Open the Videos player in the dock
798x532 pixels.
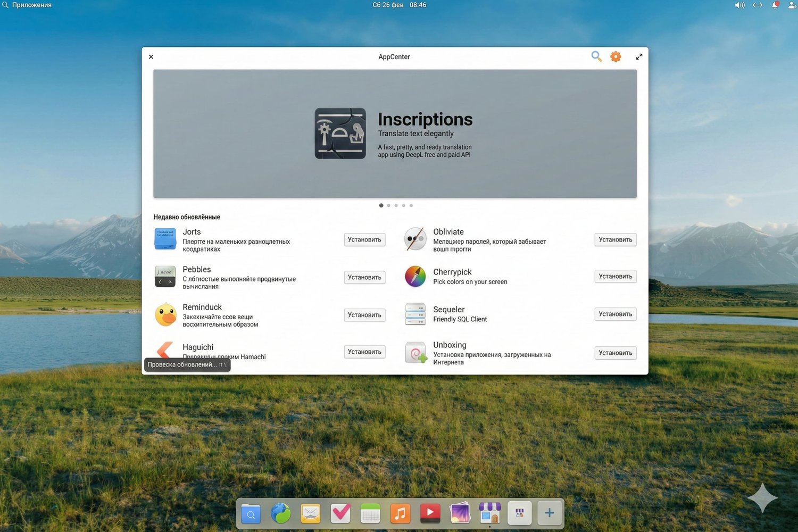point(430,513)
